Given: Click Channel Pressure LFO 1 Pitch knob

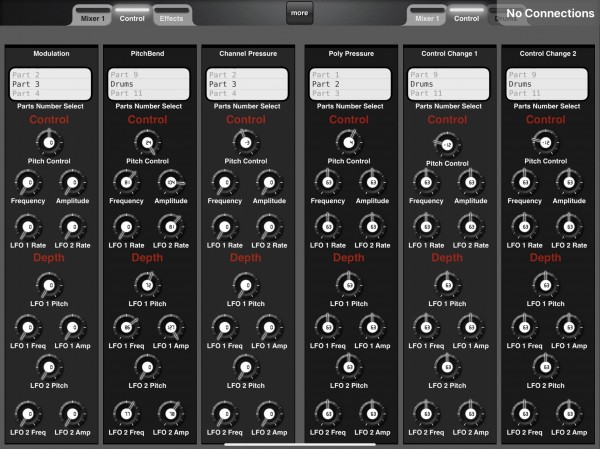Looking at the screenshot, I should tap(246, 285).
